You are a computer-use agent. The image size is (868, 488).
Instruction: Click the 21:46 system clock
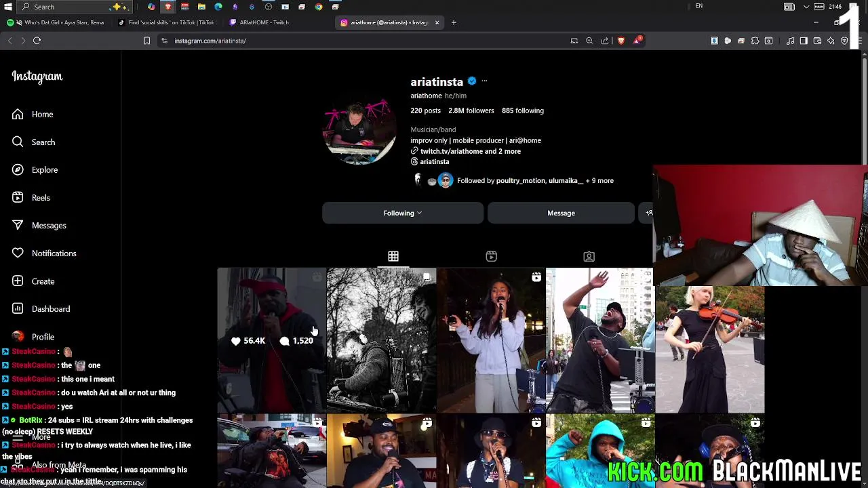835,7
